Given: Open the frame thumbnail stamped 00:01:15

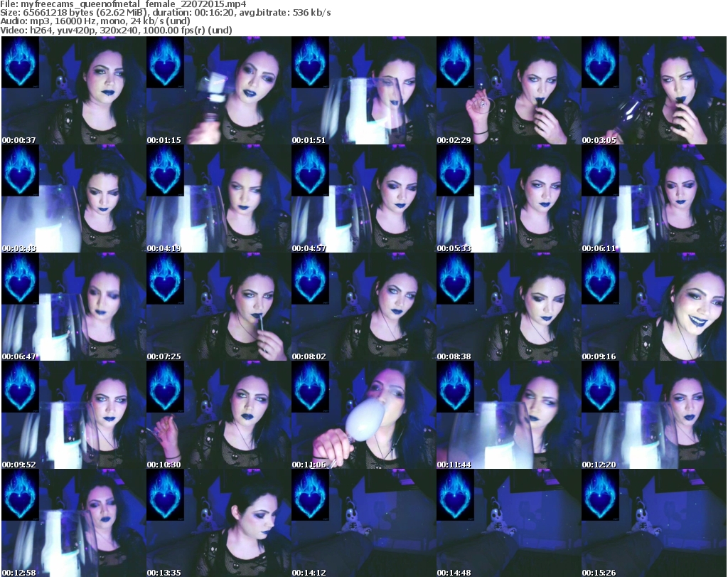Looking at the screenshot, I should (x=219, y=90).
